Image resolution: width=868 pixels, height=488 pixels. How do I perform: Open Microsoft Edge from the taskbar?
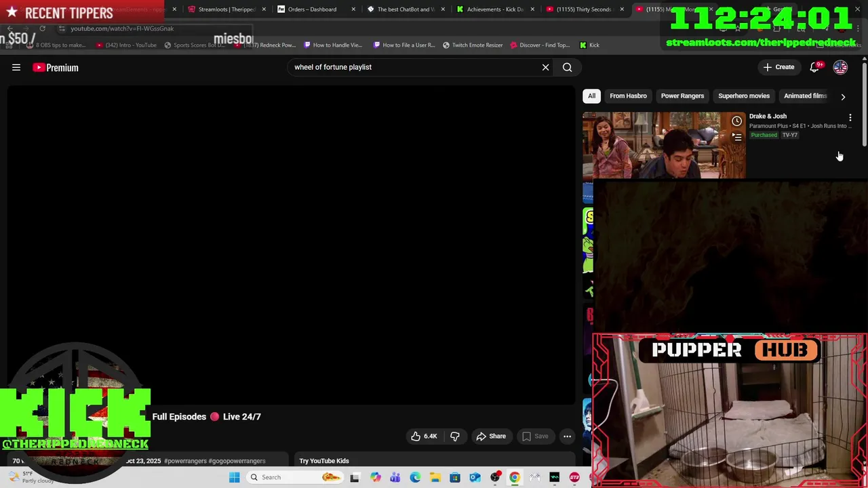[415, 477]
